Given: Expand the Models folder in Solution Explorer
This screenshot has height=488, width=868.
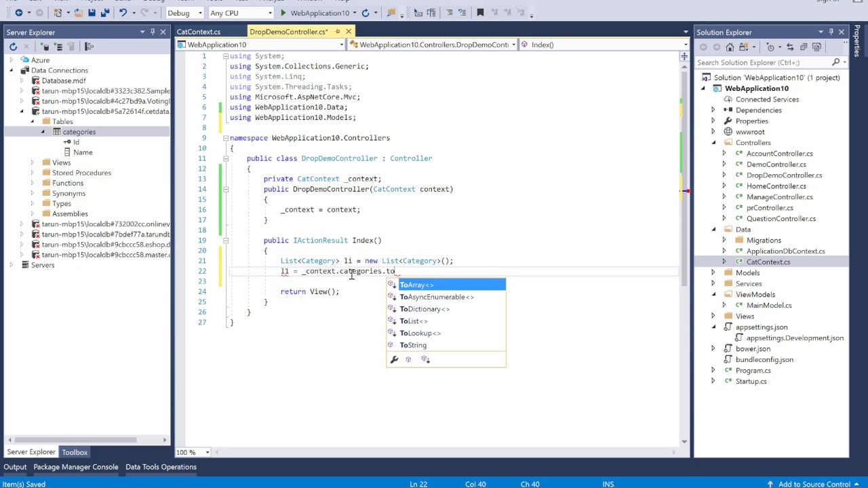Looking at the screenshot, I should [713, 273].
